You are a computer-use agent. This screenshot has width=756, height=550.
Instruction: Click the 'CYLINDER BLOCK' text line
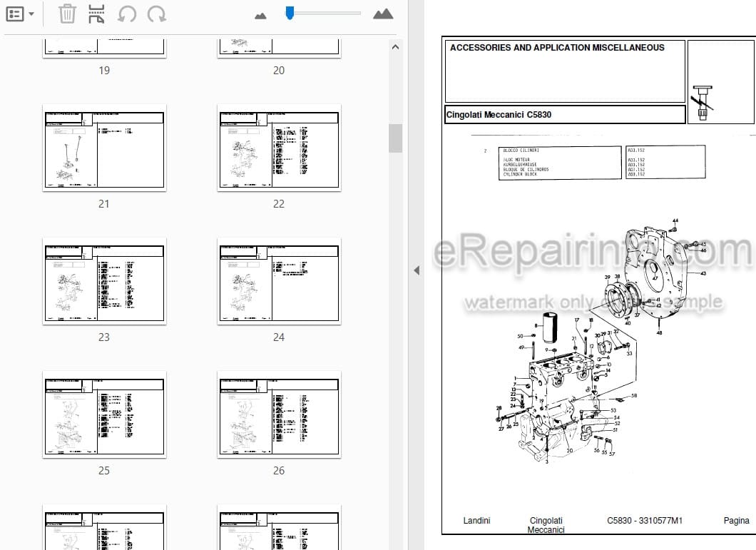click(x=520, y=174)
